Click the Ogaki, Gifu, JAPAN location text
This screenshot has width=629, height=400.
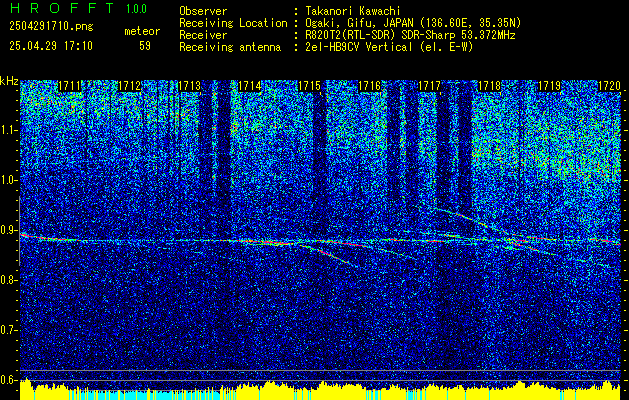pyautogui.click(x=413, y=23)
